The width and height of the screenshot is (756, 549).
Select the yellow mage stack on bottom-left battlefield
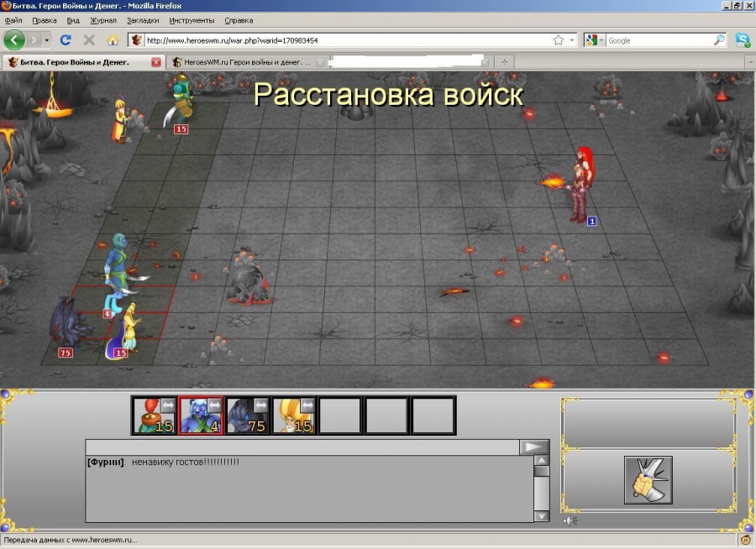coord(124,332)
